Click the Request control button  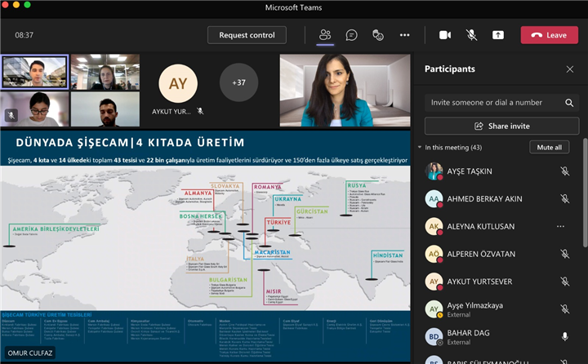(247, 35)
